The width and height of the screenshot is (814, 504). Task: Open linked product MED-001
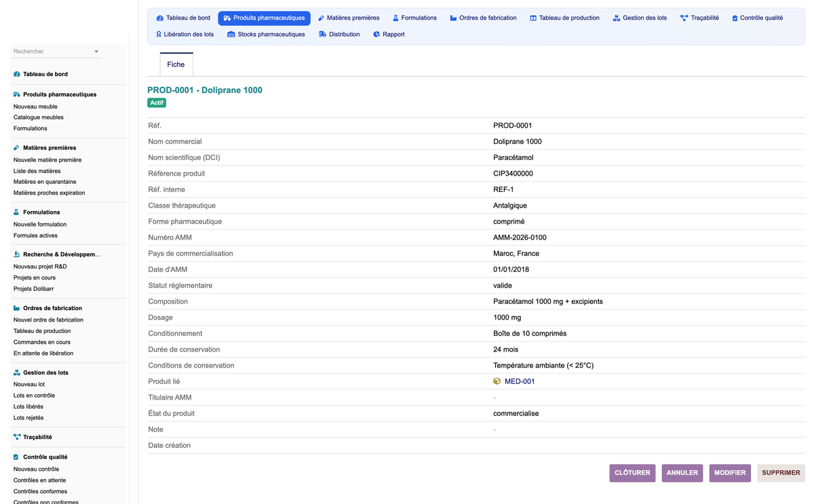point(520,382)
